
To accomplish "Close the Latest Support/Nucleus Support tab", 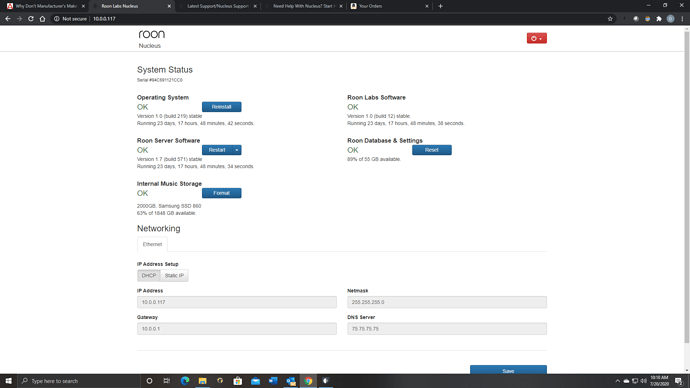I will (x=255, y=6).
